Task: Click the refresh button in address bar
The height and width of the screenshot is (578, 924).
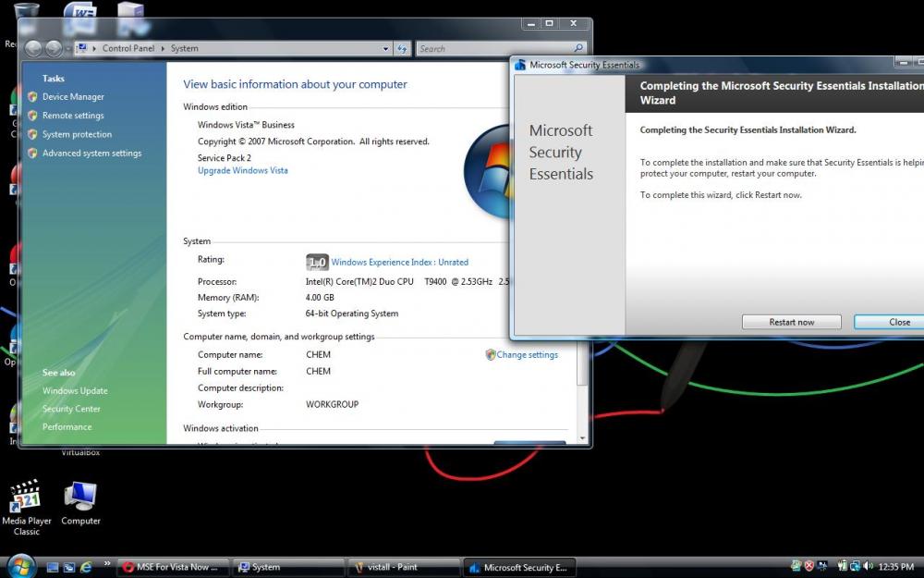Action: (x=403, y=48)
